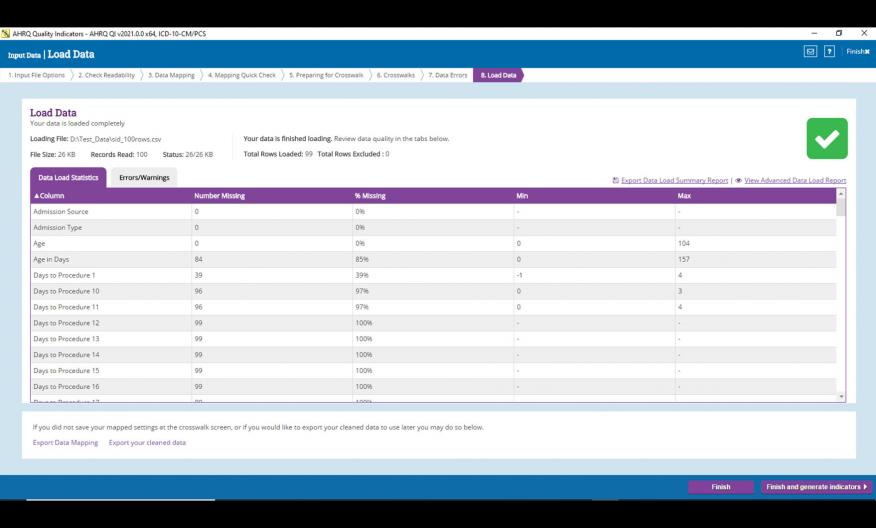Go to step 4. Mapping Quick Check

point(241,75)
